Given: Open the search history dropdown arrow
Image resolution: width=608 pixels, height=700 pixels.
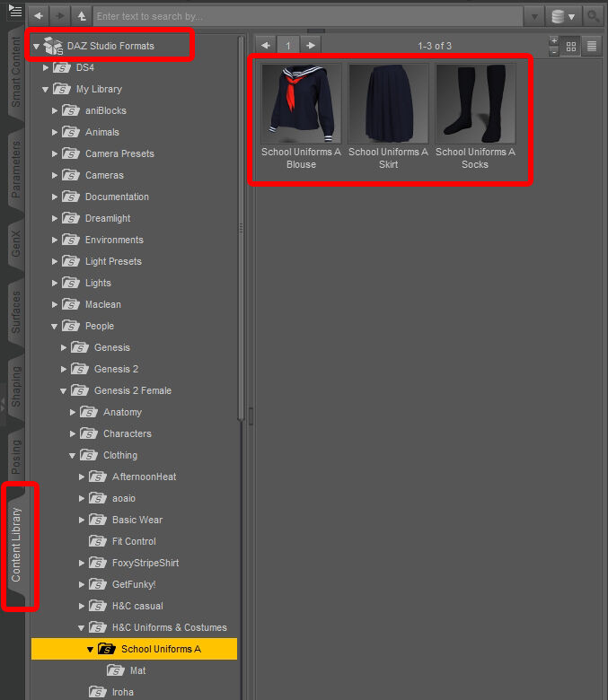Looking at the screenshot, I should [x=534, y=17].
